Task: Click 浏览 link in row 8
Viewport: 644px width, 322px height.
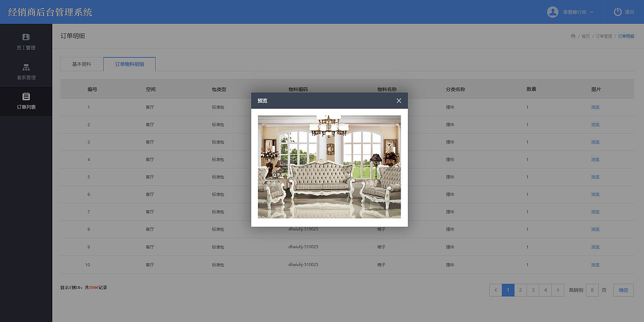Action: point(595,229)
